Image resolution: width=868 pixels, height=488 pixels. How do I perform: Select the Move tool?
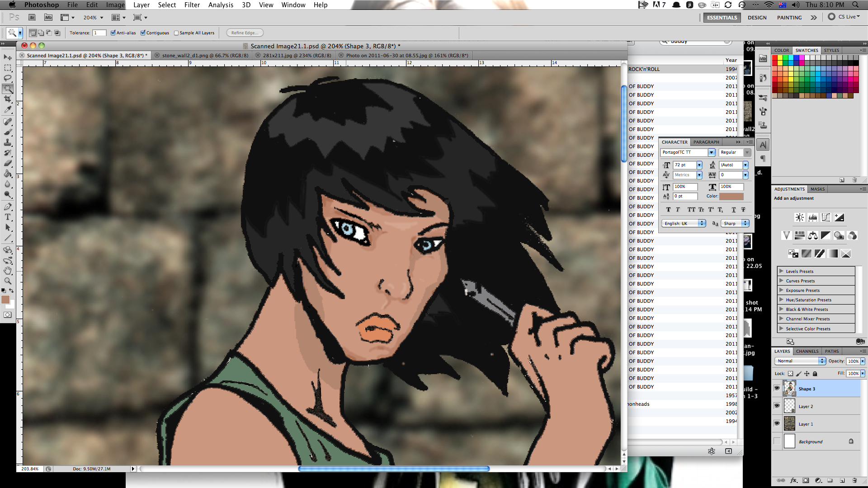tap(8, 57)
